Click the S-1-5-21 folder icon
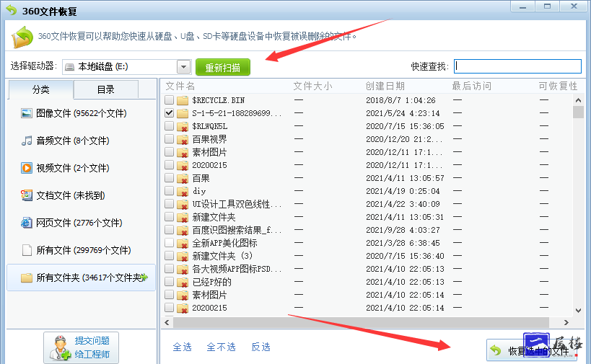Screen dimensions: 591x364 point(183,113)
